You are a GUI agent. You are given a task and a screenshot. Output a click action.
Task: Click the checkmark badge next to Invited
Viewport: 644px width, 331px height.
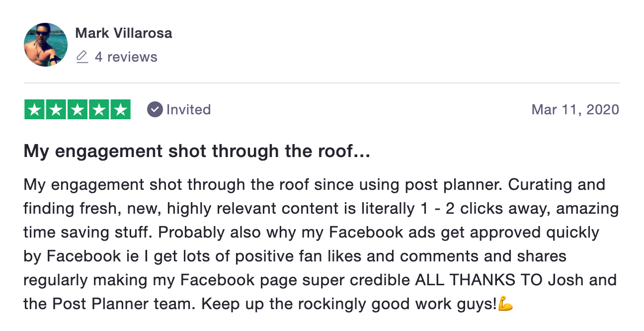[155, 109]
